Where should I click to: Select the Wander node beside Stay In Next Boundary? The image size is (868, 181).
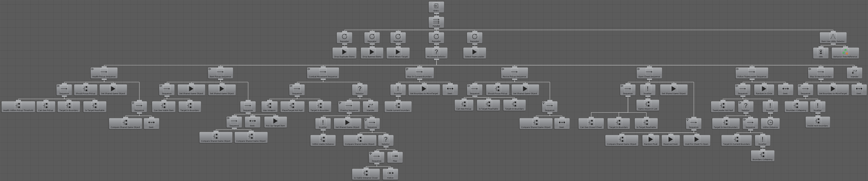[854, 73]
